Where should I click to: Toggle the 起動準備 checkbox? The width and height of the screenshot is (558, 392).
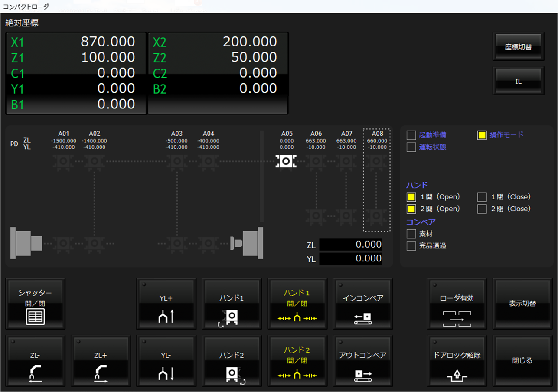pos(411,135)
